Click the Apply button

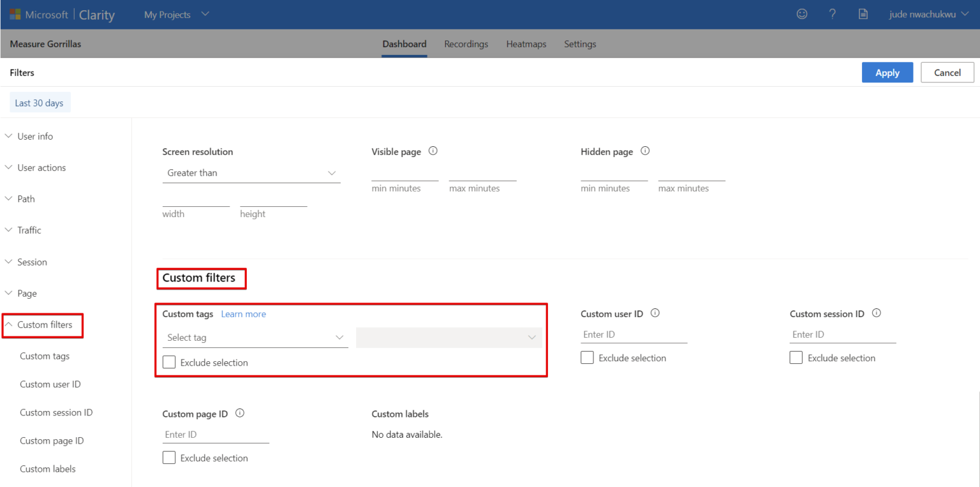pyautogui.click(x=887, y=72)
